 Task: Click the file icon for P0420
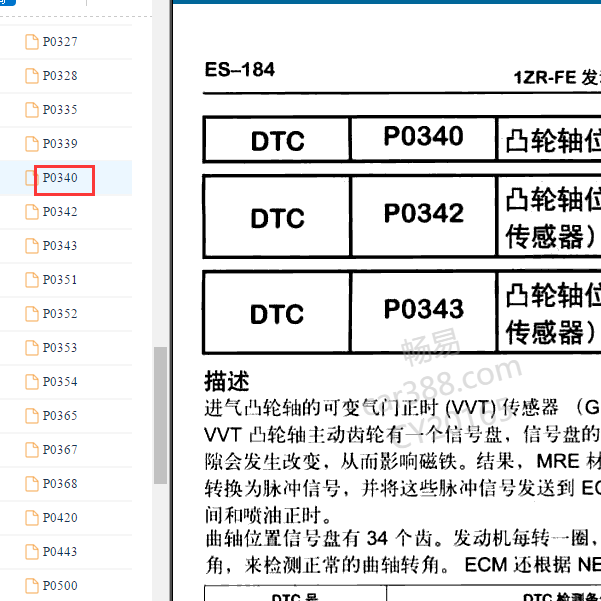point(32,518)
